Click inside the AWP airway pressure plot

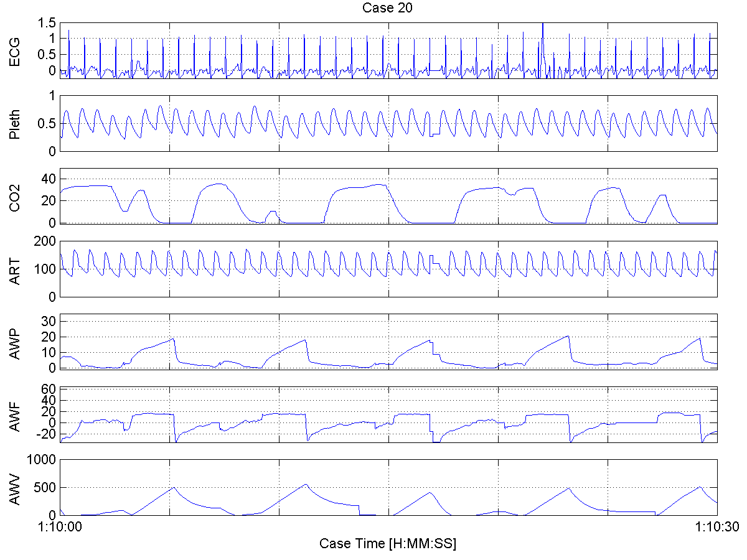coord(388,342)
